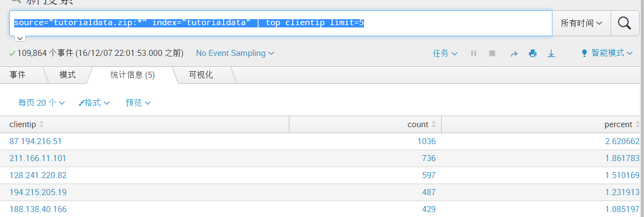The image size is (644, 217).
Task: Open 格式 format options
Action: [x=94, y=103]
